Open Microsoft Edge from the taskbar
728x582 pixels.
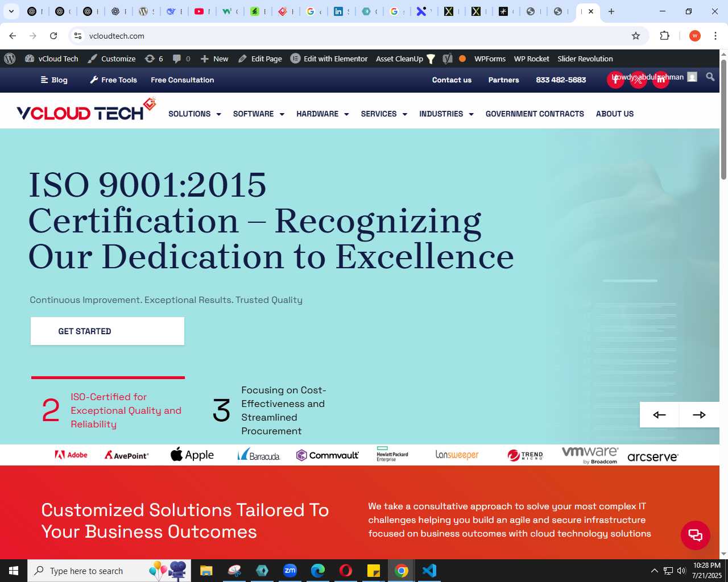pos(318,571)
